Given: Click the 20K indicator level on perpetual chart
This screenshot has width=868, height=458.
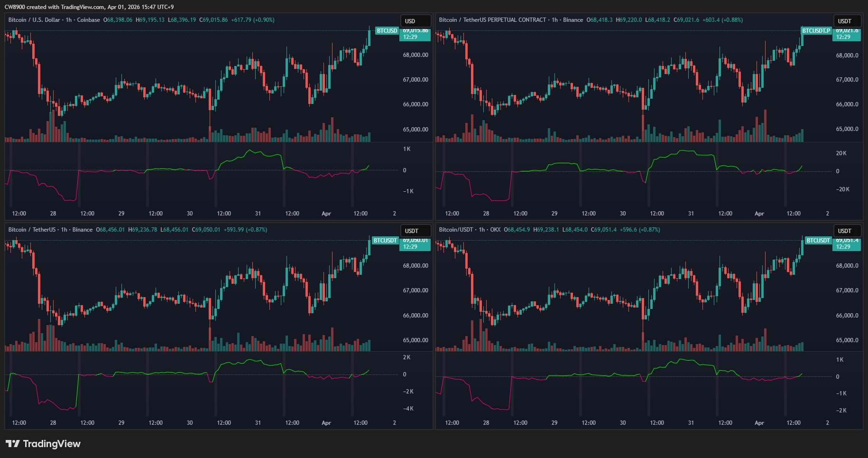Looking at the screenshot, I should 841,153.
